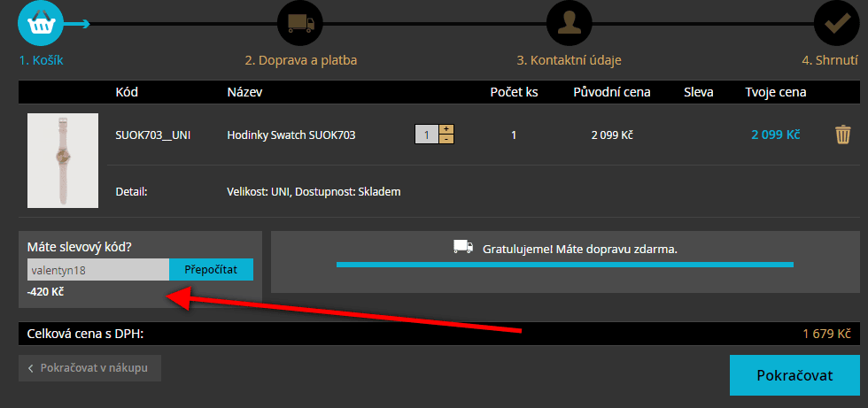The image size is (868, 408).
Task: Click the shopping basket step icon
Action: [42, 24]
